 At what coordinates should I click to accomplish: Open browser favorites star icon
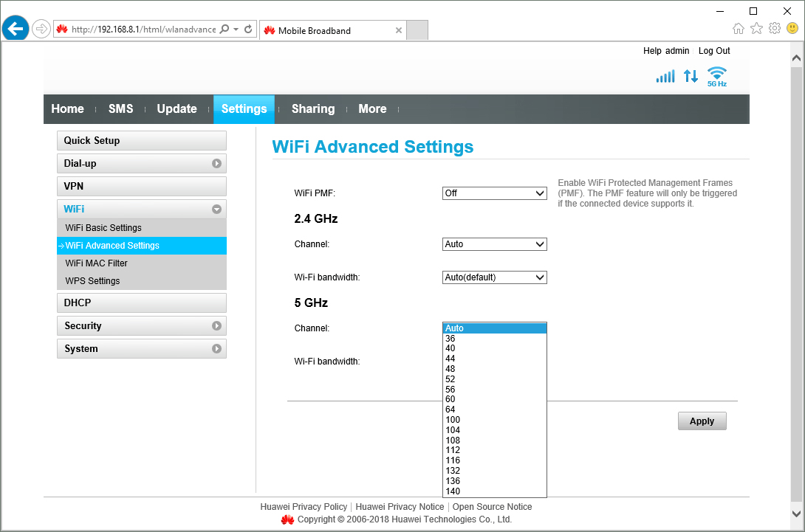tap(756, 29)
